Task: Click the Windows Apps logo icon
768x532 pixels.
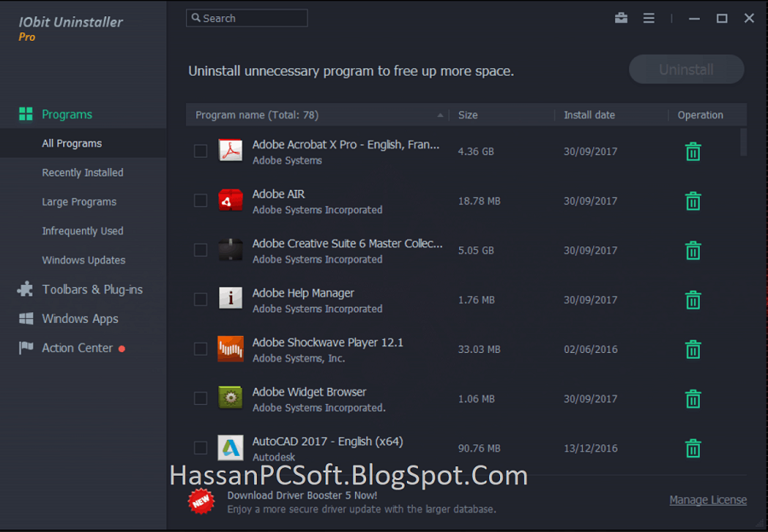Action: tap(26, 319)
